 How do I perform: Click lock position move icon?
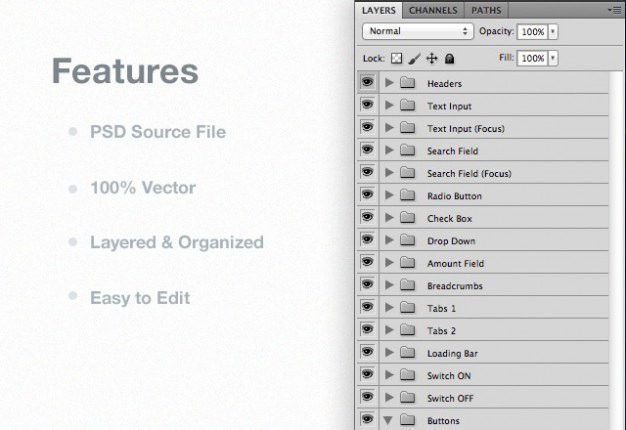[x=432, y=59]
